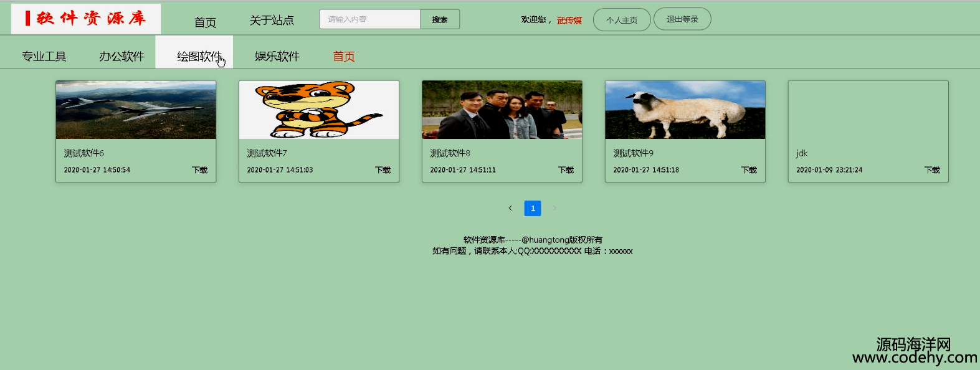Click the 软件资源库 site logo
This screenshot has height=370, width=980.
[86, 19]
